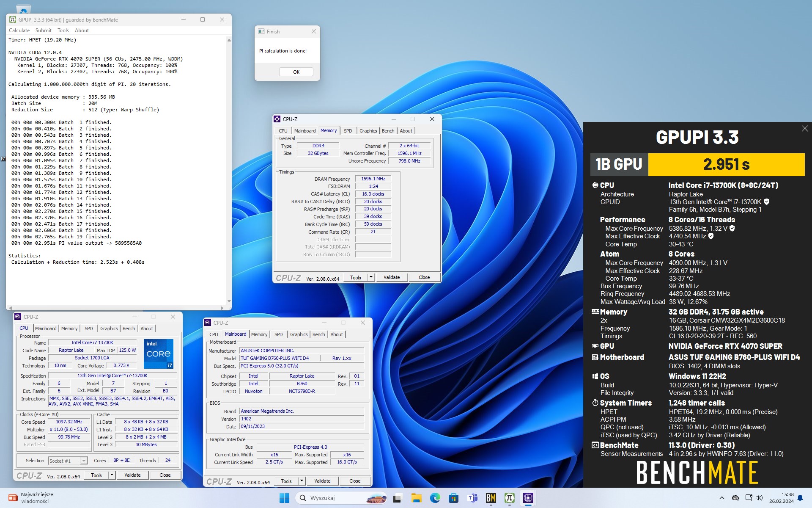Click Close button in CPU-Z CPU window
812x508 pixels.
click(x=165, y=475)
